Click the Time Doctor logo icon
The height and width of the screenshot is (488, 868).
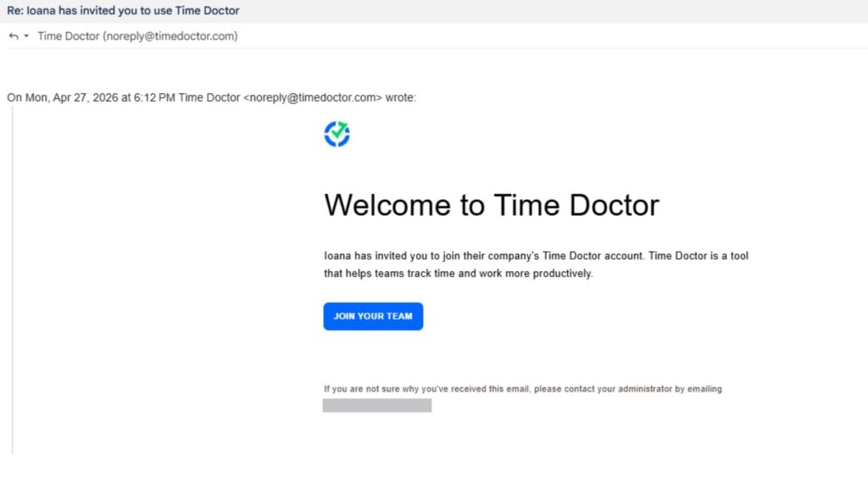pos(337,134)
